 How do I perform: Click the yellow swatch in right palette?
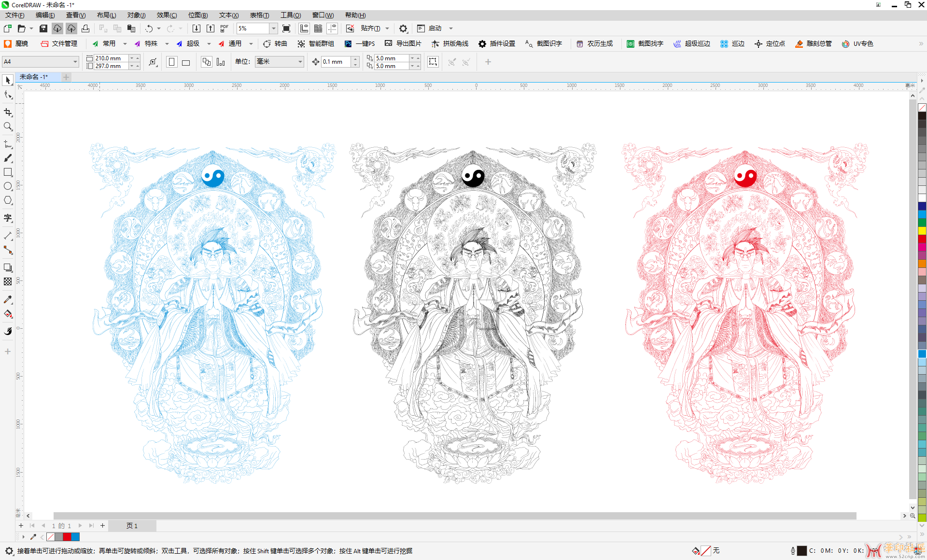click(x=922, y=231)
